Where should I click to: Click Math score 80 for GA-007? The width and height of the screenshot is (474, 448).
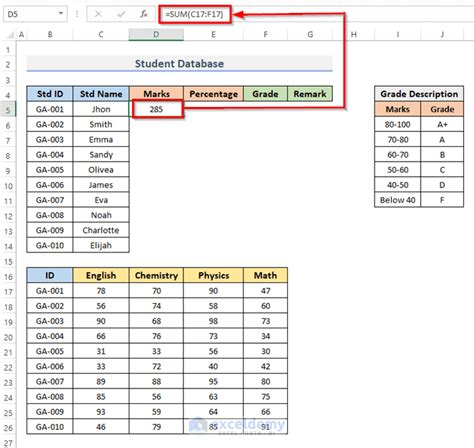pyautogui.click(x=265, y=381)
